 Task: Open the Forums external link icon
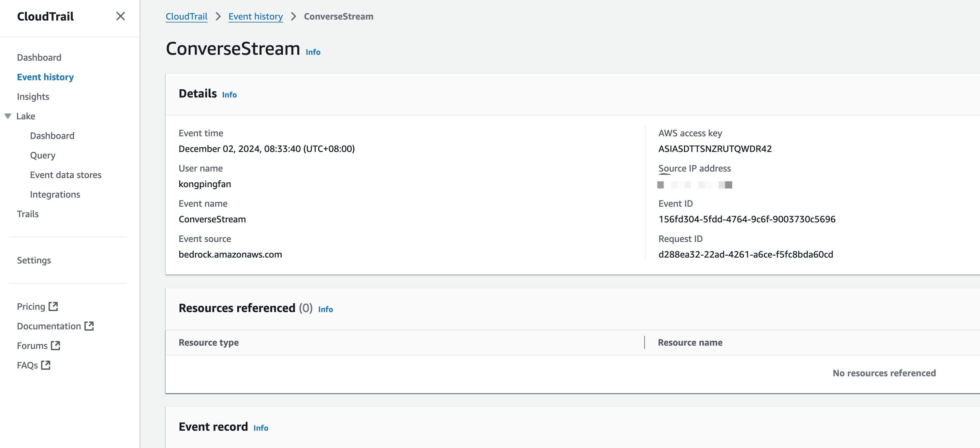(55, 345)
